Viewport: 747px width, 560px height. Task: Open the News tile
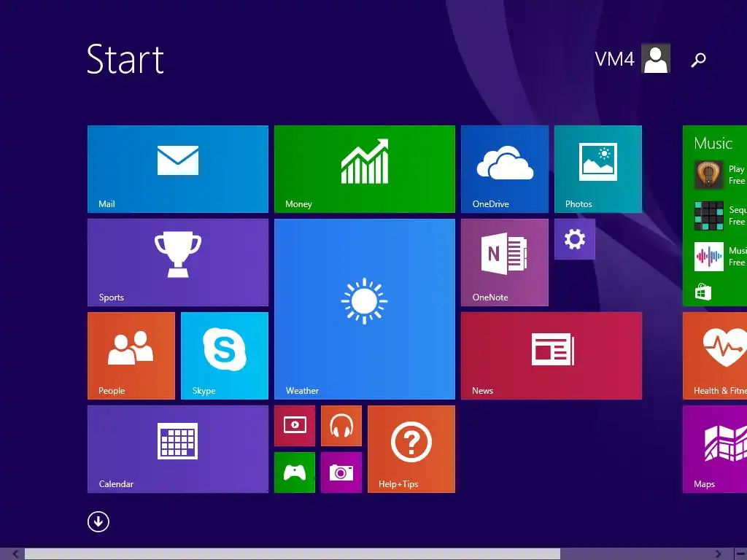[x=551, y=356]
